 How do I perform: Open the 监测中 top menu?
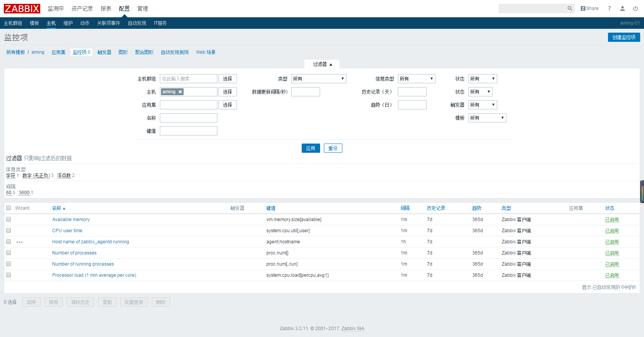point(56,8)
